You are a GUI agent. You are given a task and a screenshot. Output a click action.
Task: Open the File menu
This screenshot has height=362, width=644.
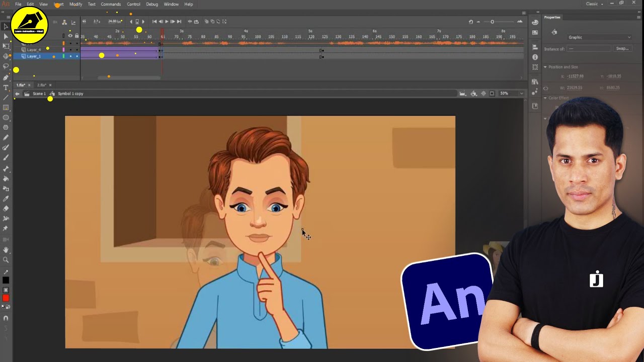pos(18,4)
